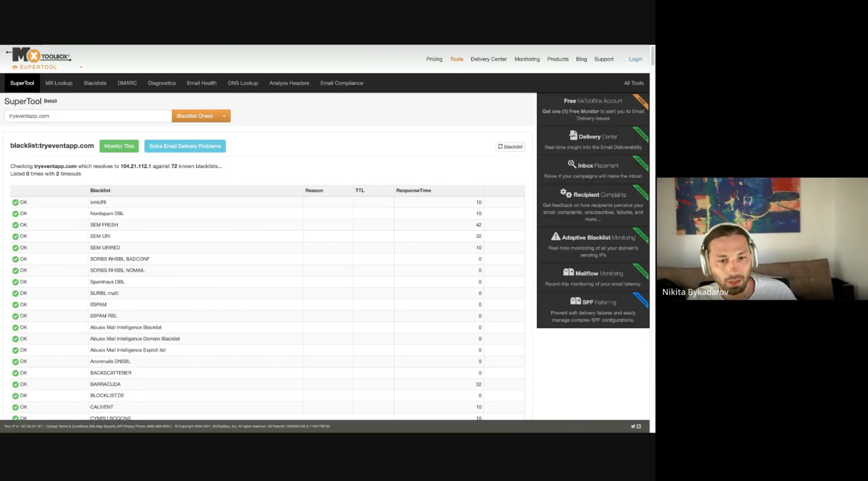Open the MX Lookup tab
The image size is (868, 481).
coord(59,83)
